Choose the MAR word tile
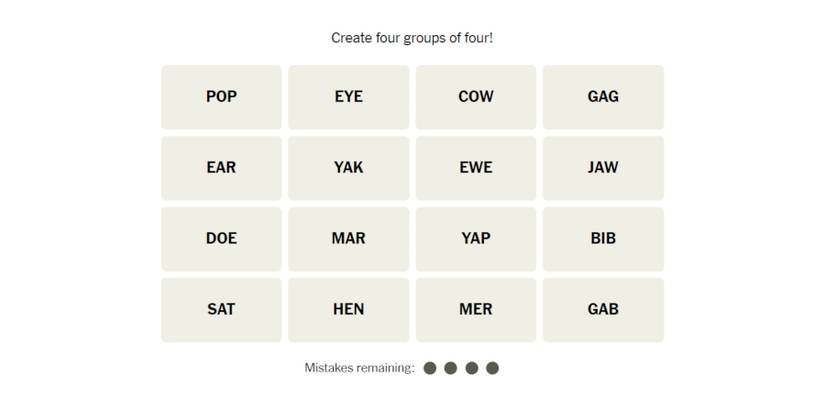Viewport: 825px width, 413px height. pos(348,239)
